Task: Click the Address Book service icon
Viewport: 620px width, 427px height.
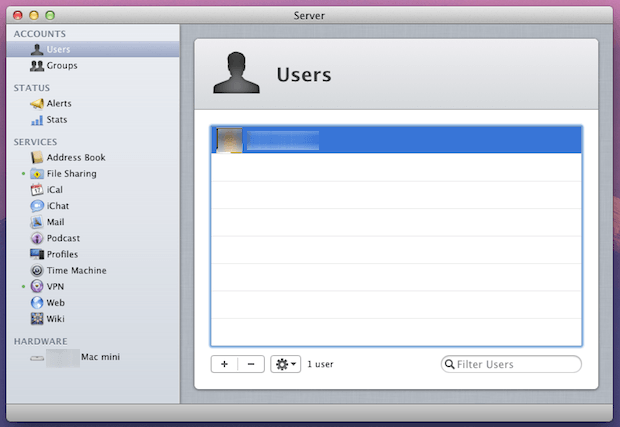Action: 37,157
